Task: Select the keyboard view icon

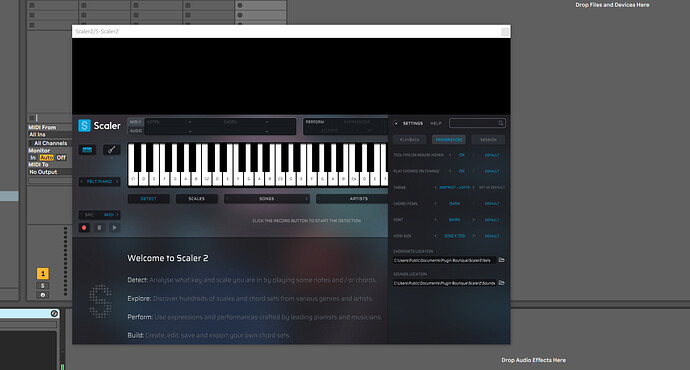Action: [87, 150]
